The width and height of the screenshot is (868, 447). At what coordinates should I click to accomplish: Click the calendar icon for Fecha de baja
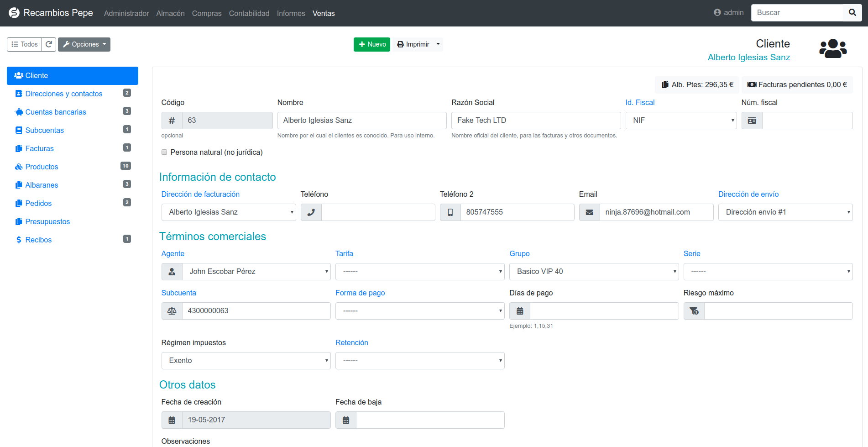click(346, 420)
